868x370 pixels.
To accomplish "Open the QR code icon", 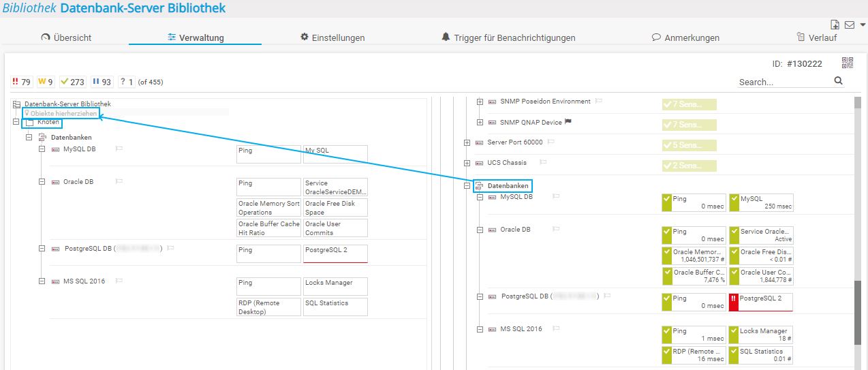I will coord(848,63).
